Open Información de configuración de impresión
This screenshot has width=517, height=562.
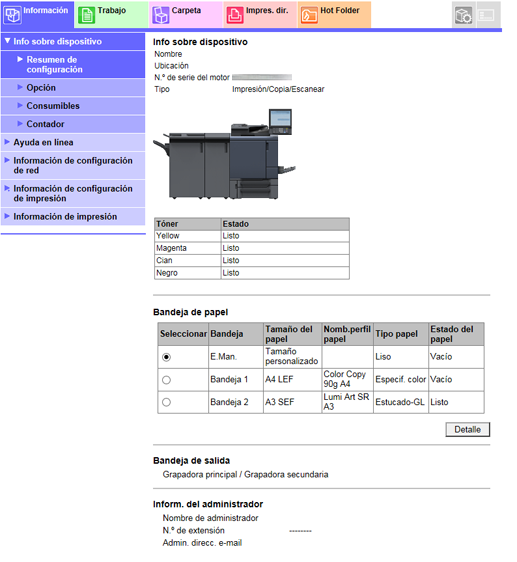[73, 193]
